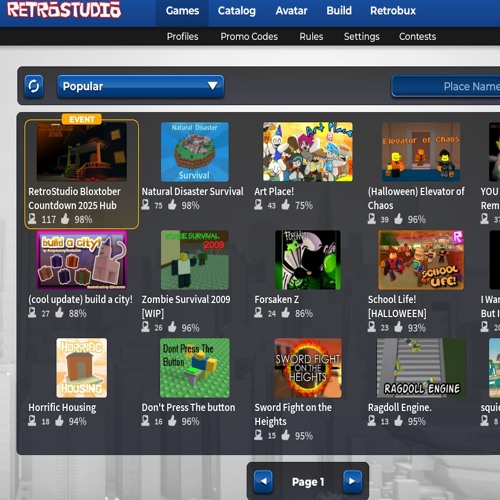Screen dimensions: 500x500
Task: Go to Promo Codes page
Action: pos(249,36)
